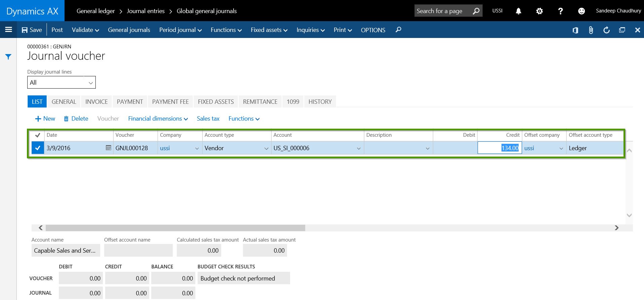The height and width of the screenshot is (300, 644).
Task: Open the notifications bell
Action: [x=518, y=11]
